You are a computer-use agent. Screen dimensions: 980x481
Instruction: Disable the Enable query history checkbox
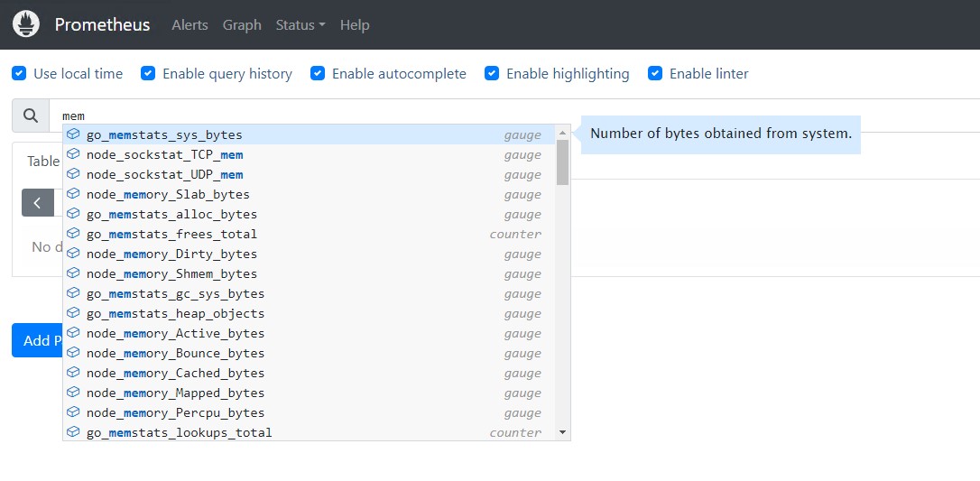pyautogui.click(x=148, y=74)
